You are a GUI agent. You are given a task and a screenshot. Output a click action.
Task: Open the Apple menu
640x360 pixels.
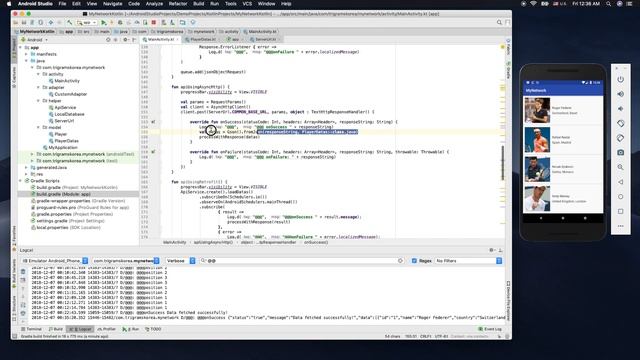tap(9, 4)
